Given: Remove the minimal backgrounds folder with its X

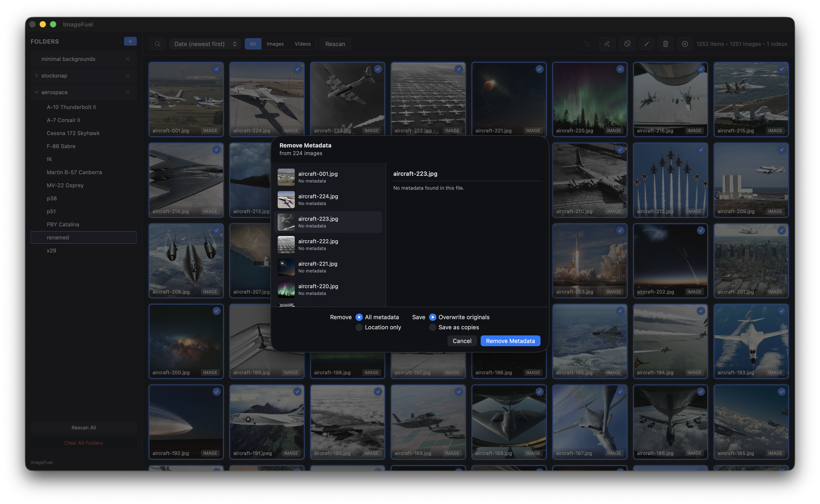Looking at the screenshot, I should click(128, 59).
